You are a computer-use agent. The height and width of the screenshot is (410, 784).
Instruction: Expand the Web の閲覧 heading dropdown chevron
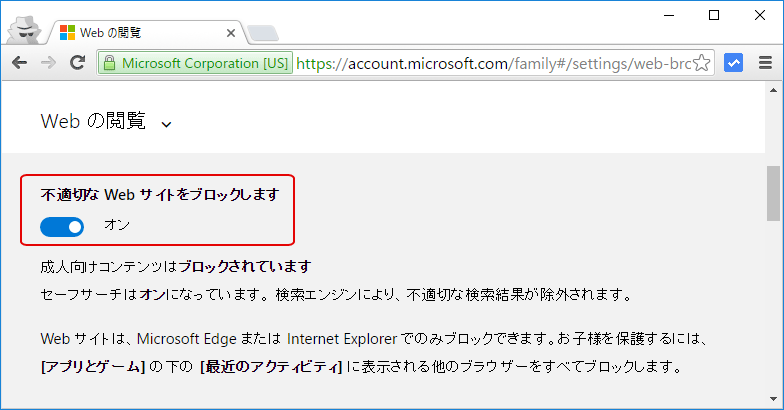(166, 124)
